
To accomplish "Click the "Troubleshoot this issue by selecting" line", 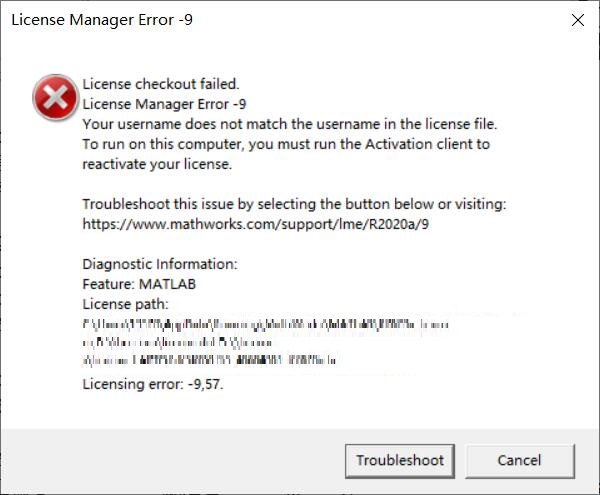I will tap(293, 204).
